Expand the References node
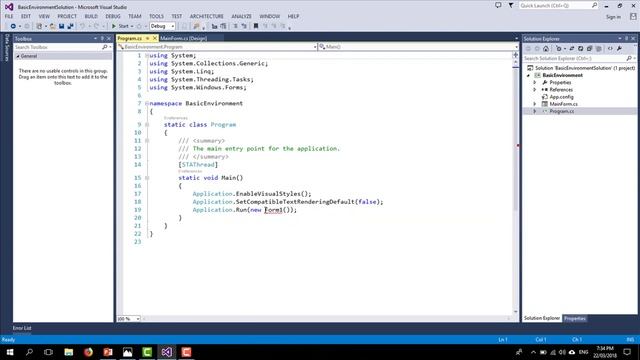Image resolution: width=640 pixels, height=360 pixels. click(x=535, y=90)
